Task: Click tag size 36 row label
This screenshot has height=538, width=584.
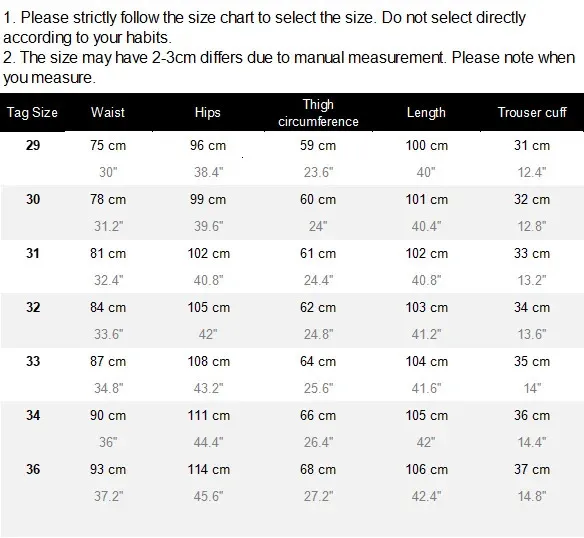Action: click(33, 469)
